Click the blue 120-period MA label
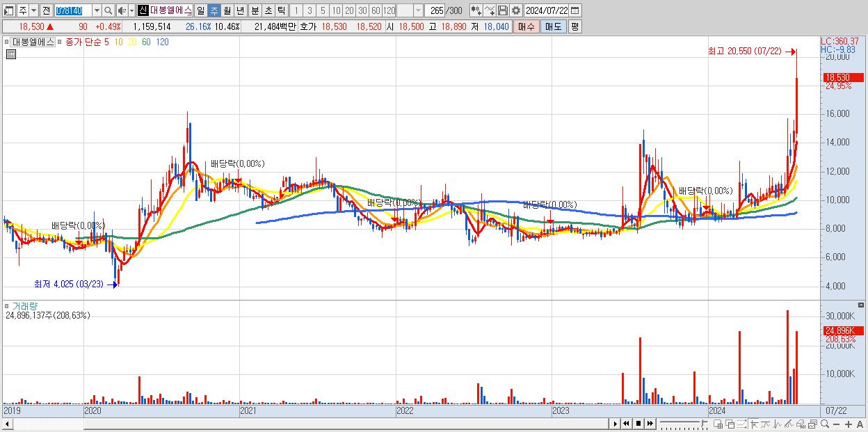The image size is (868, 432). tap(162, 42)
